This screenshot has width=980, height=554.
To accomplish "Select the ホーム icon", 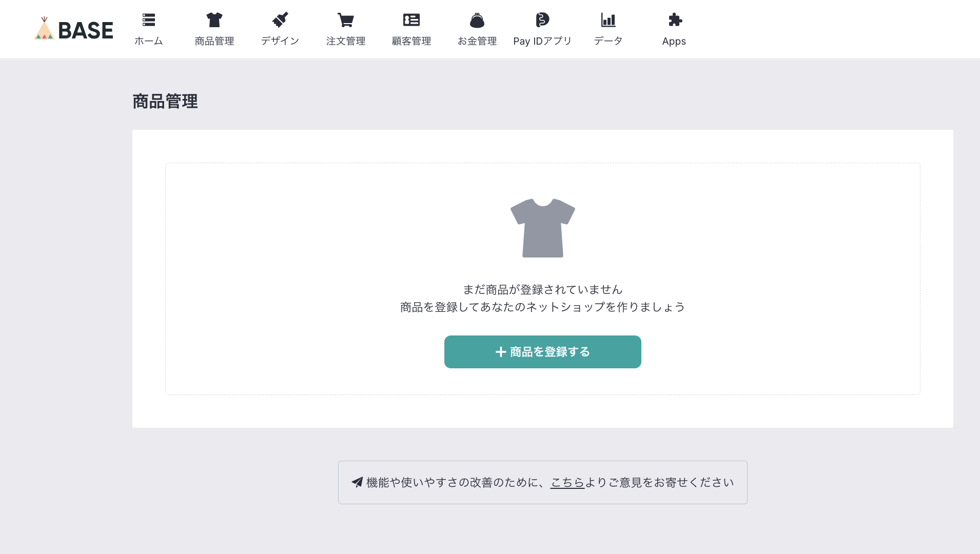I will click(149, 19).
